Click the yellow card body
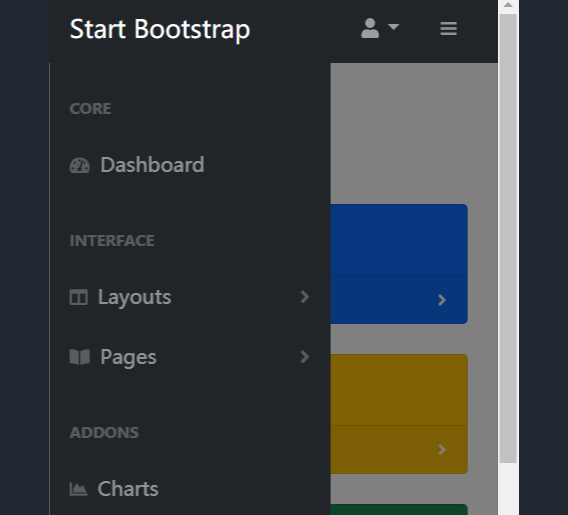 point(399,390)
